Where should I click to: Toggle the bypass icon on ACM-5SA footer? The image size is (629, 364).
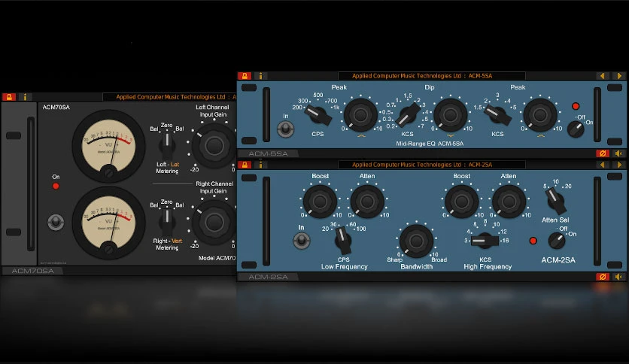click(602, 153)
